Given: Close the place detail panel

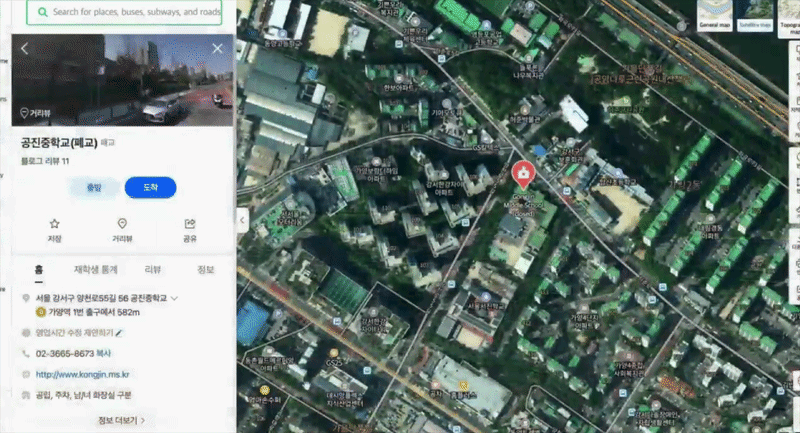Looking at the screenshot, I should point(217,48).
